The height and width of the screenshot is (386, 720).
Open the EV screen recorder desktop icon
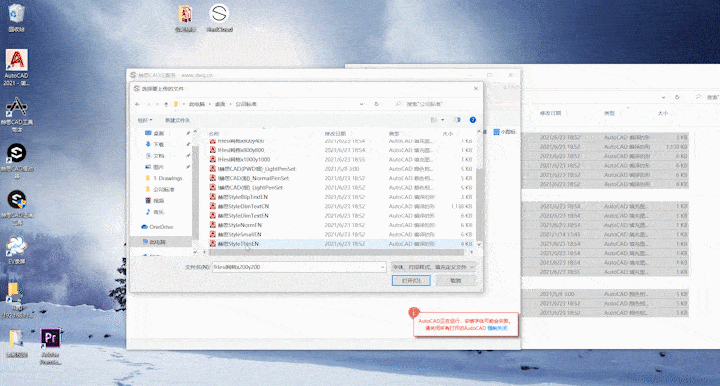pos(17,250)
